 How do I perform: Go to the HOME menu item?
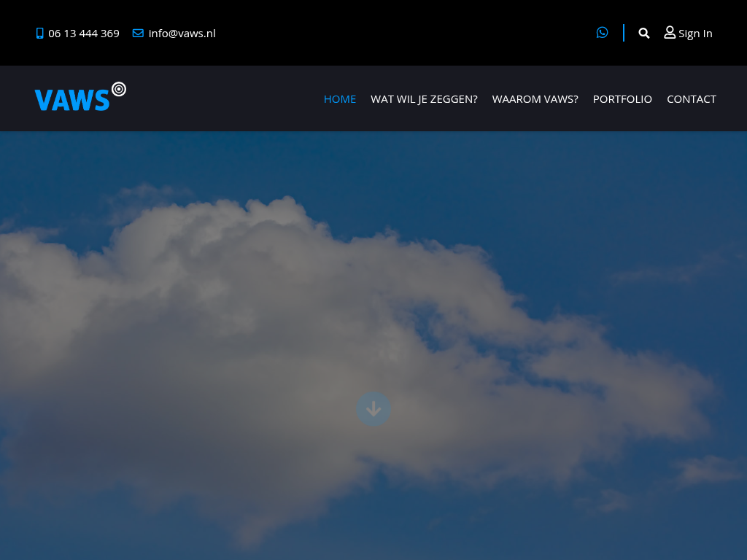pyautogui.click(x=340, y=99)
